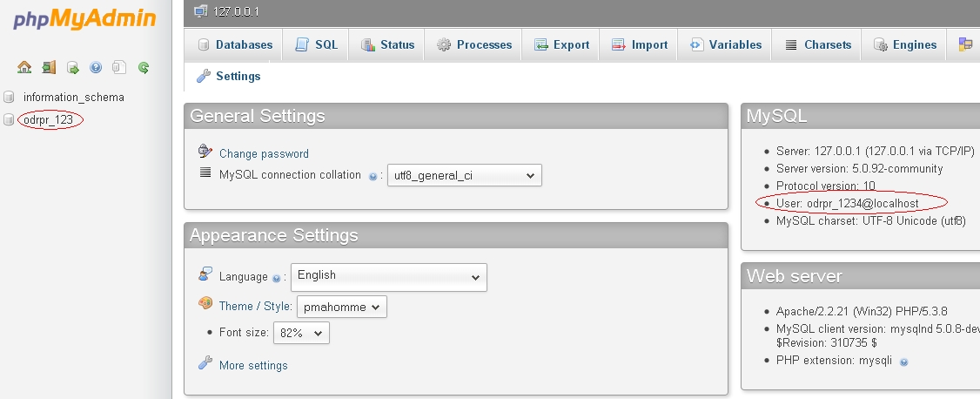Image resolution: width=980 pixels, height=399 pixels.
Task: Click the Theme palette icon
Action: click(205, 303)
